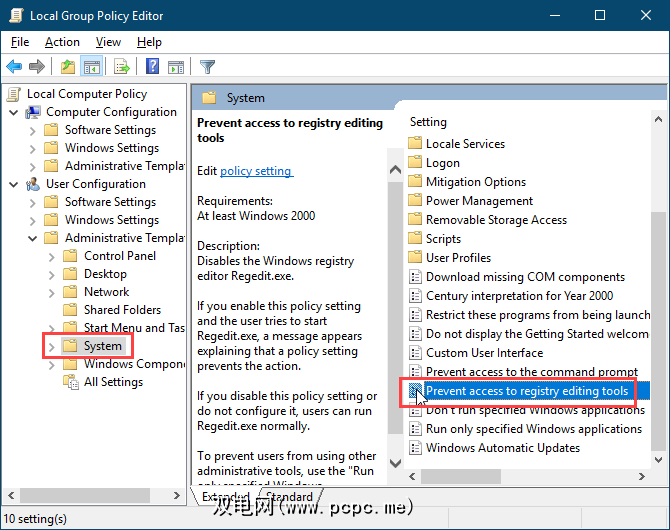
Task: Click the blue Help question mark icon
Action: coord(152,67)
